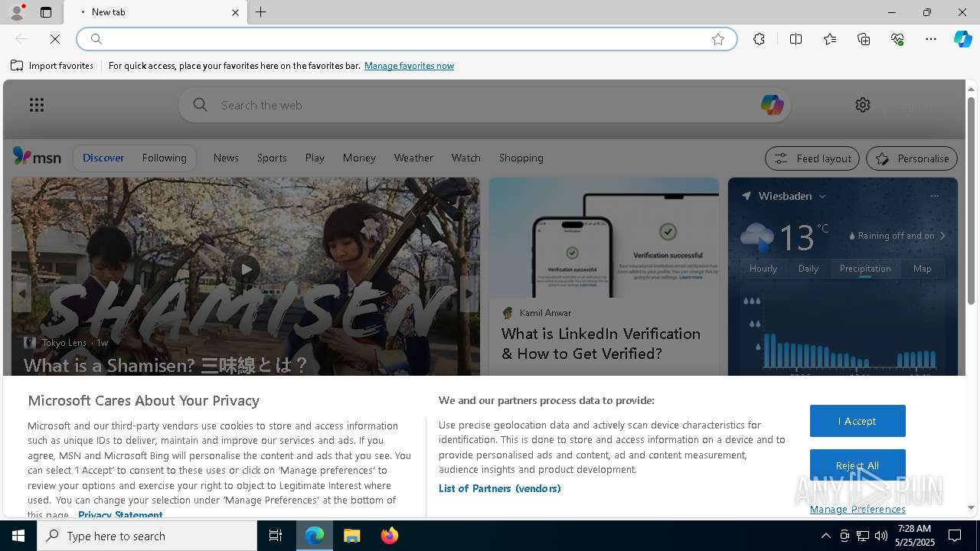Select the Precipitation weather tab
The width and height of the screenshot is (980, 551).
point(865,269)
